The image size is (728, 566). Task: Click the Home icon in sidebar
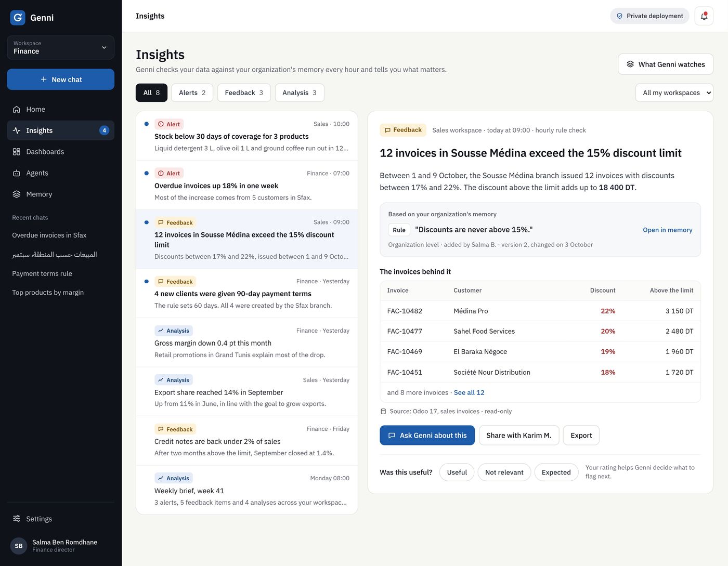coord(17,109)
